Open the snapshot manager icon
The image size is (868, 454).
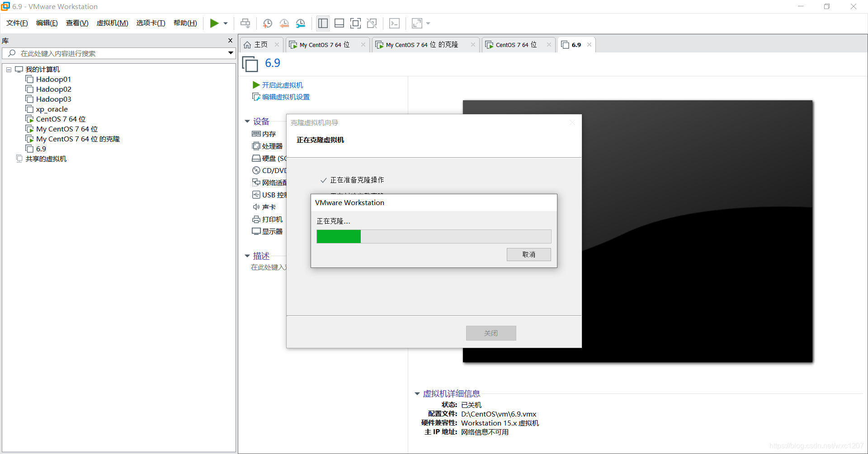pyautogui.click(x=301, y=23)
